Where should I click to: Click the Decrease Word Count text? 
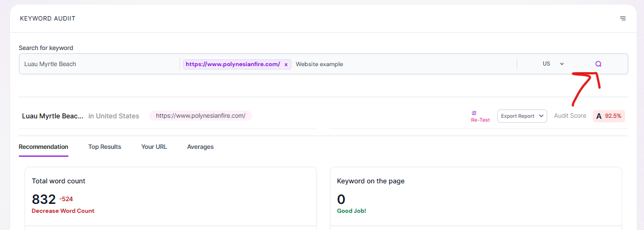point(63,211)
